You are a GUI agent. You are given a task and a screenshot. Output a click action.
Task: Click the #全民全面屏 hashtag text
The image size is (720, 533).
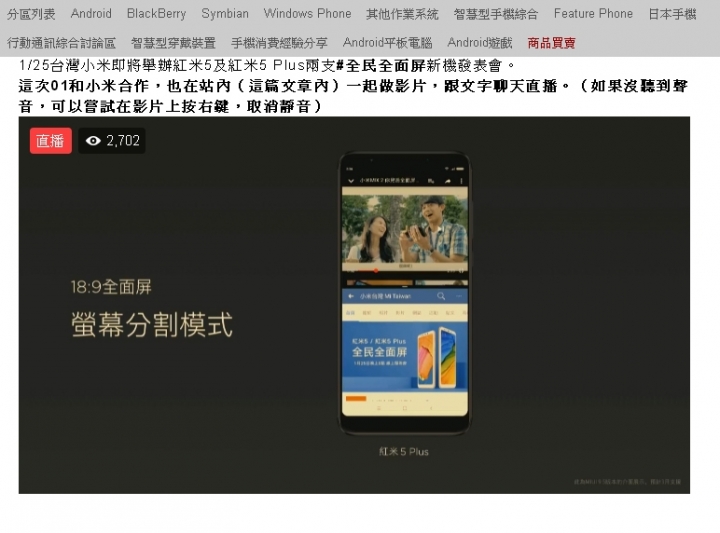[381, 66]
